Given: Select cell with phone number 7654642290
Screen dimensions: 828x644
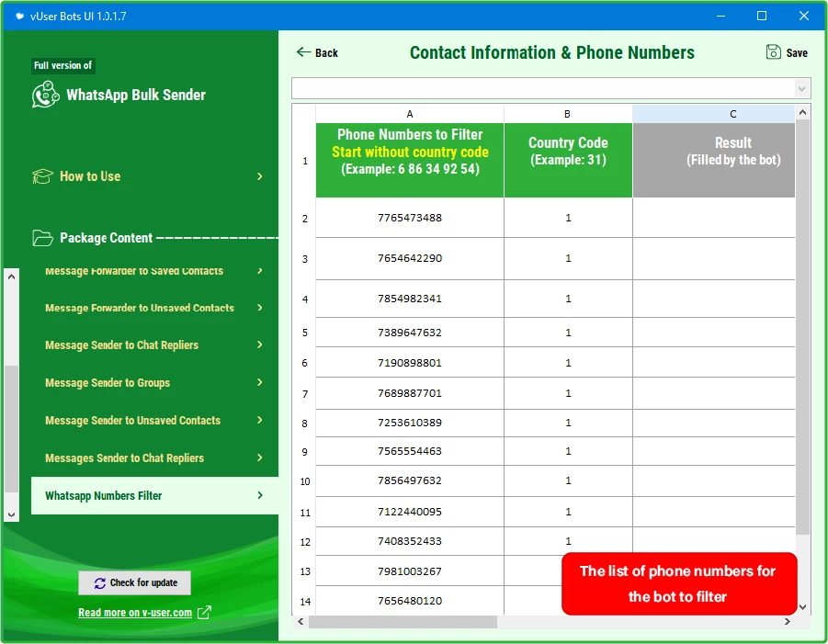Looking at the screenshot, I should [410, 259].
